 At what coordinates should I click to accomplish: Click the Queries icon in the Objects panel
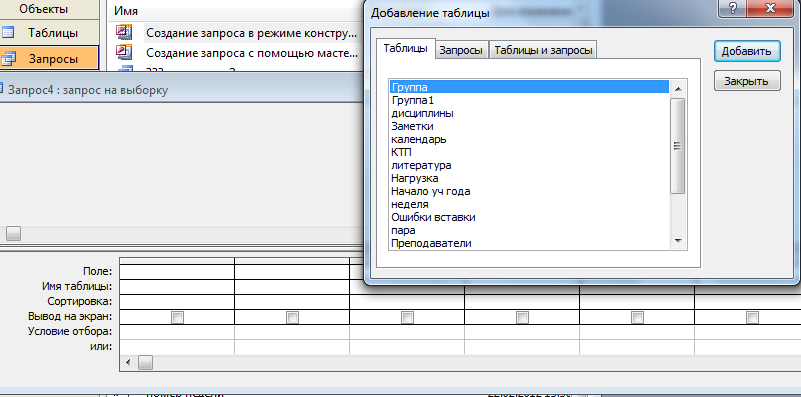(x=8, y=59)
